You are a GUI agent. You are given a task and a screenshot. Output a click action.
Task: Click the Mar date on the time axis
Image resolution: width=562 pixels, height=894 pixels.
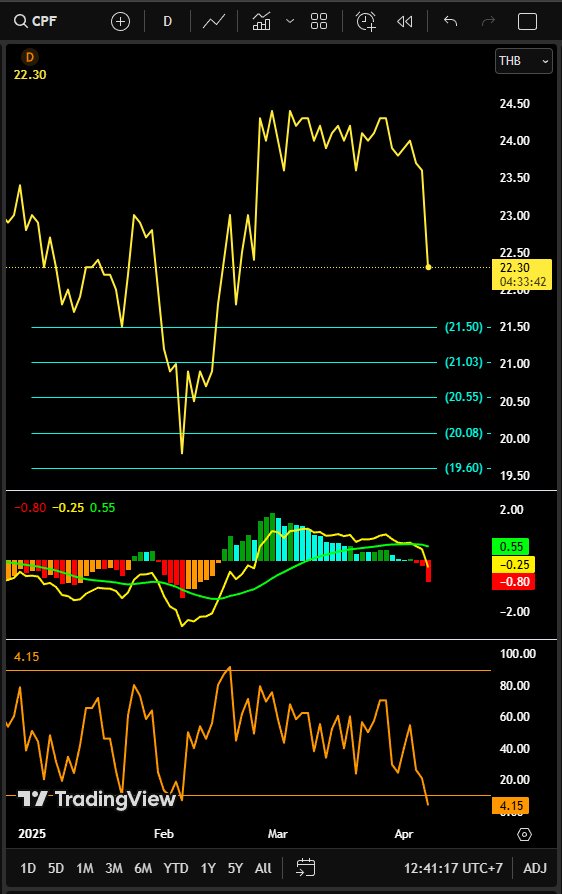coord(278,834)
